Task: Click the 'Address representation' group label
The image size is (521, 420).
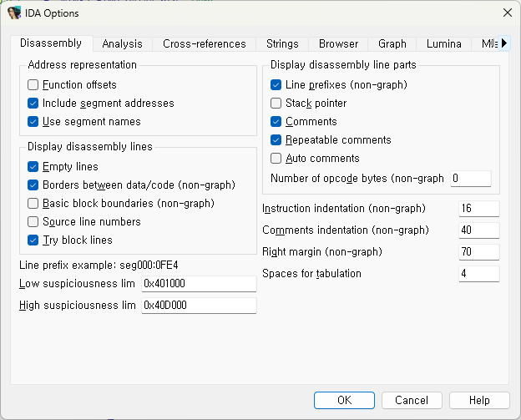Action: [x=83, y=64]
